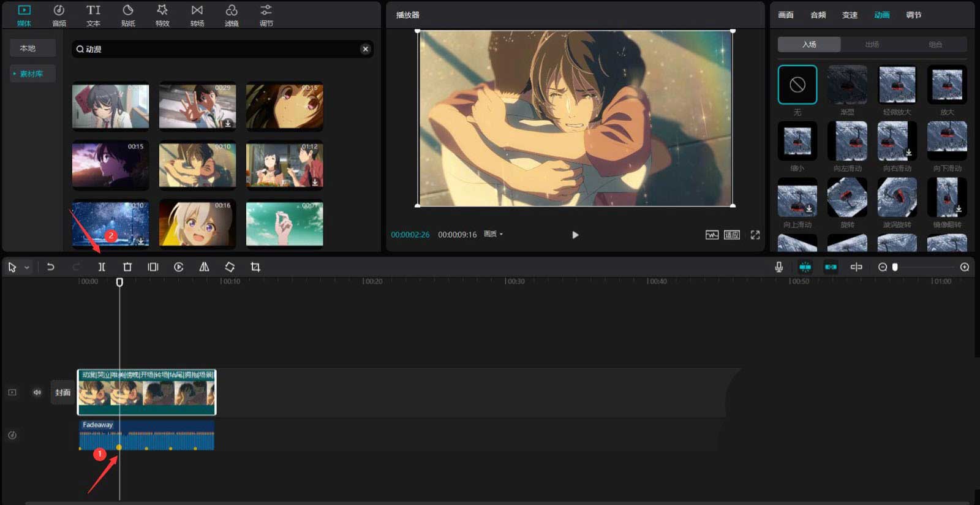Delete the selected clip with trash icon
Screen dimensions: 980x505
point(127,267)
